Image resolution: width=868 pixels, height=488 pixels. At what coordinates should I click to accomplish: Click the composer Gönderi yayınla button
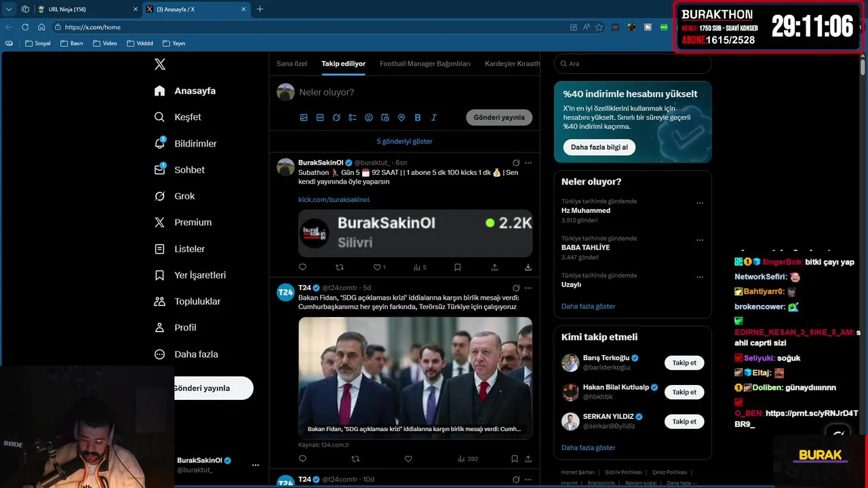[499, 117]
